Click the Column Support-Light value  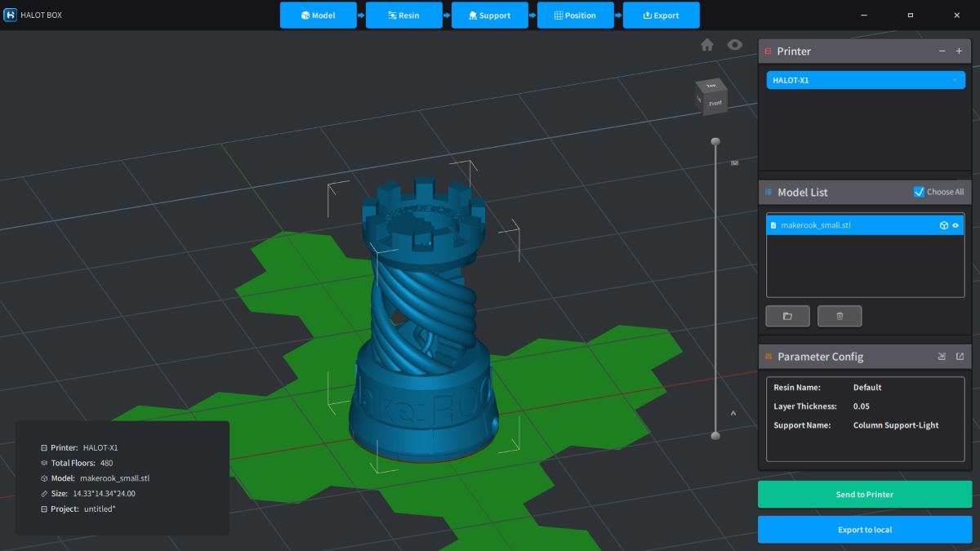(896, 425)
